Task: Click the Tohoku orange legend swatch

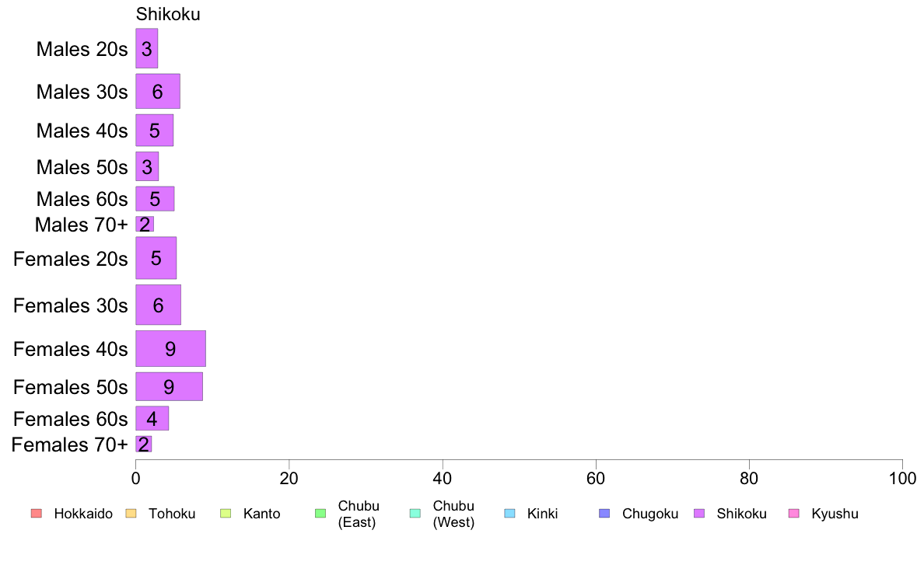Action: point(131,514)
